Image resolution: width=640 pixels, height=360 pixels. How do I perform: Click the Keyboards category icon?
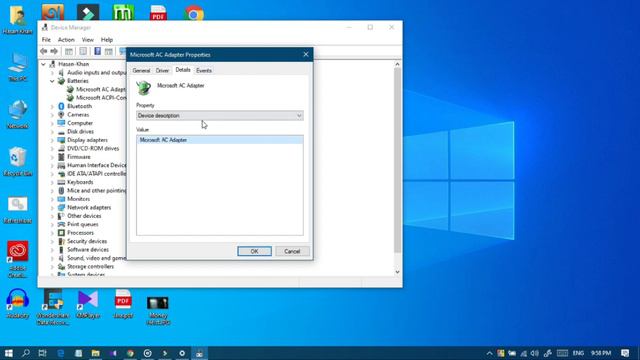61,182
